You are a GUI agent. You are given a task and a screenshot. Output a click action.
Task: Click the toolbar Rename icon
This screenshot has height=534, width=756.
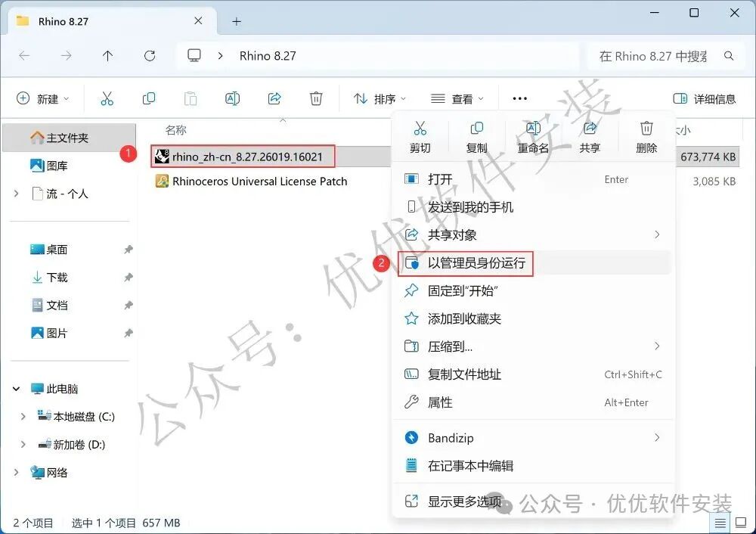click(232, 99)
